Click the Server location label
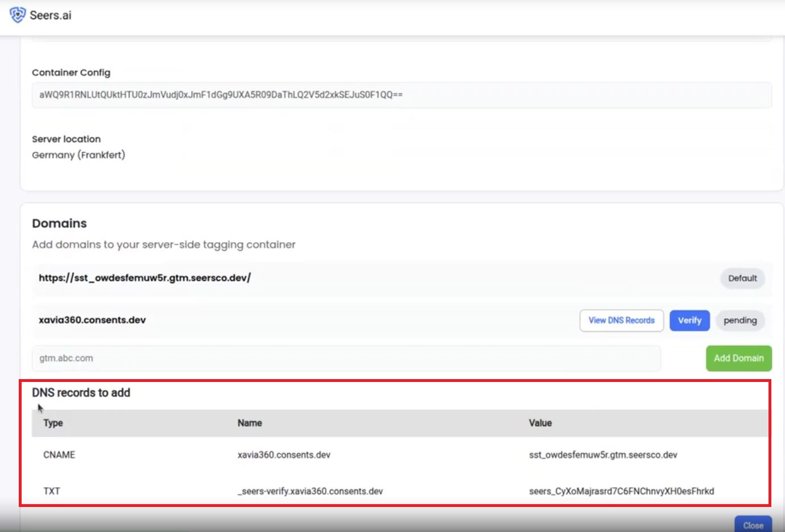The width and height of the screenshot is (785, 532). (x=66, y=139)
